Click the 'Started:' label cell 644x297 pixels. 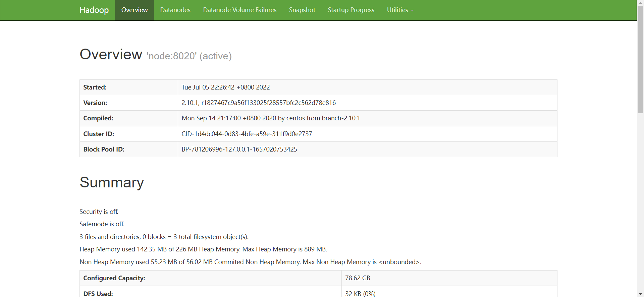[x=128, y=87]
